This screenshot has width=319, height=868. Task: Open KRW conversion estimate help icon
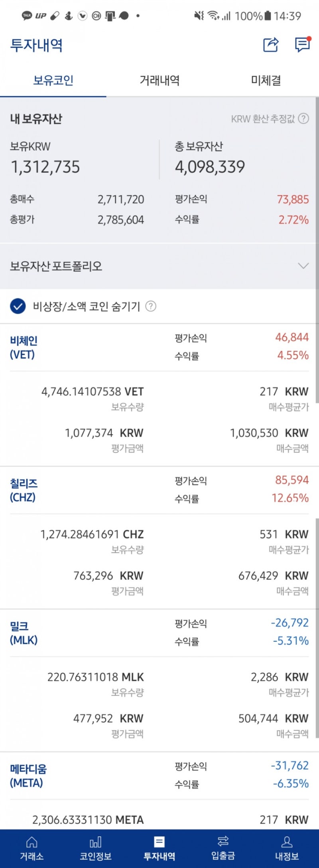pyautogui.click(x=304, y=119)
